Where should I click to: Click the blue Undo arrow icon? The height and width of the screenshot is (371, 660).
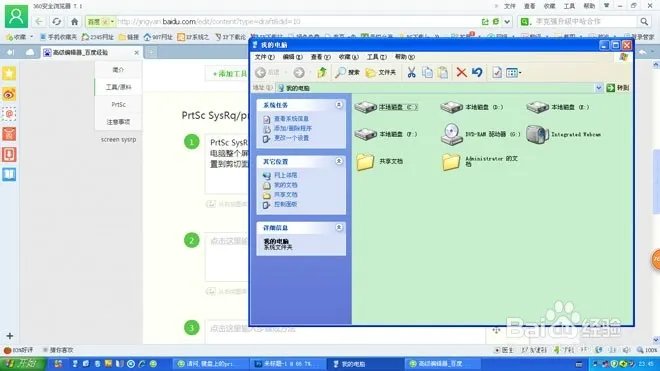pos(477,72)
